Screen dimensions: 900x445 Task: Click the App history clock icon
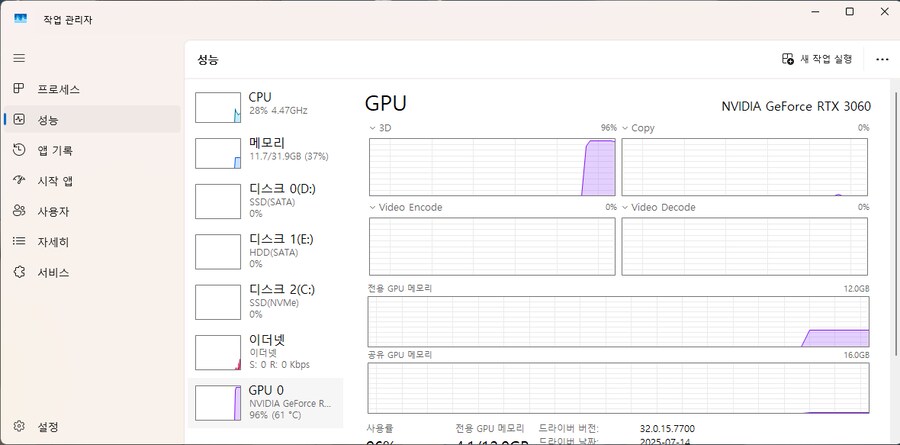[x=19, y=150]
